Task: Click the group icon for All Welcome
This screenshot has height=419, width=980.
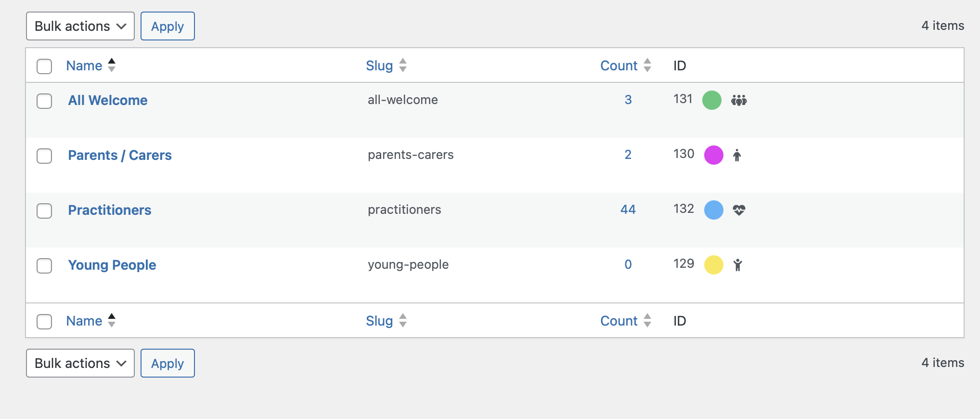Action: coord(739,100)
